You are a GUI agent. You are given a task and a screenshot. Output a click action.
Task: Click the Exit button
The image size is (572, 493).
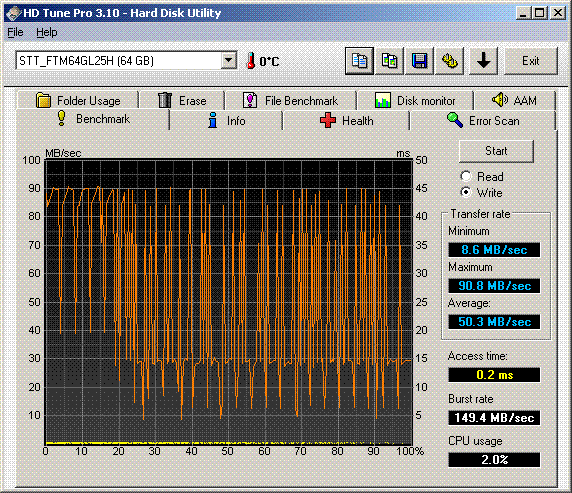[531, 61]
